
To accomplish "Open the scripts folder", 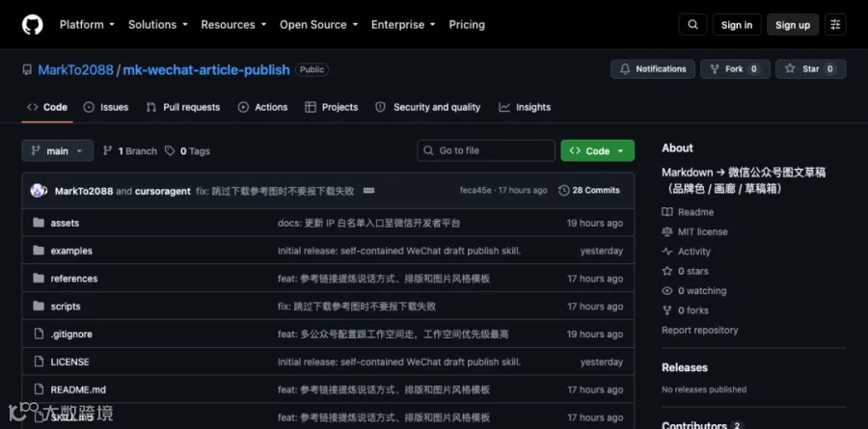I will (66, 307).
